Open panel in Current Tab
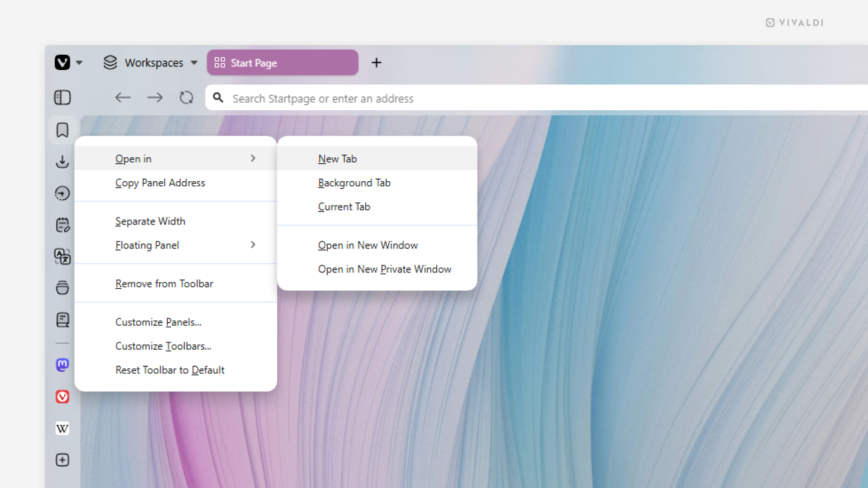The image size is (868, 488). (x=377, y=206)
